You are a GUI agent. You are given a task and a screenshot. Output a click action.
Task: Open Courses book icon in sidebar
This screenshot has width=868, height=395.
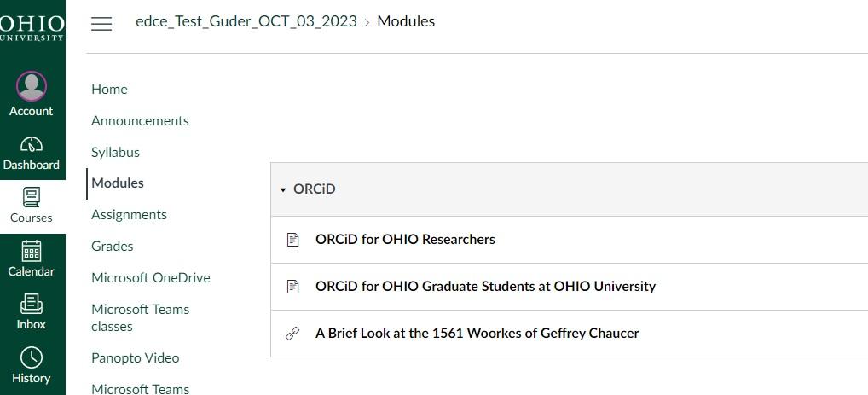tap(32, 197)
